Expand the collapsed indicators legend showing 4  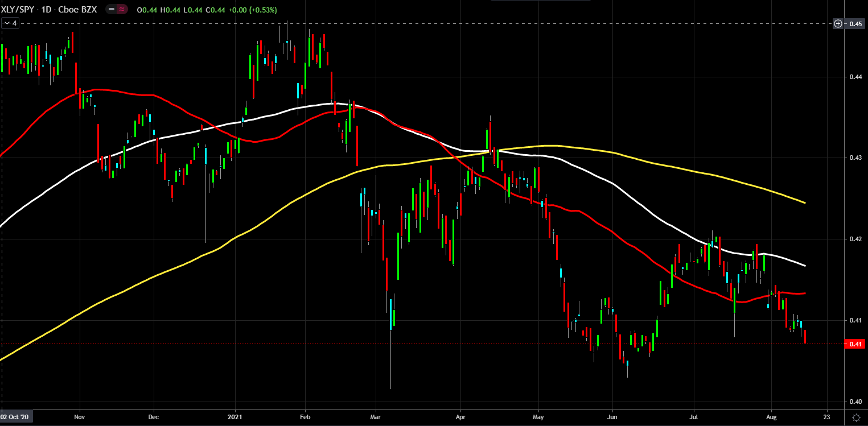11,23
